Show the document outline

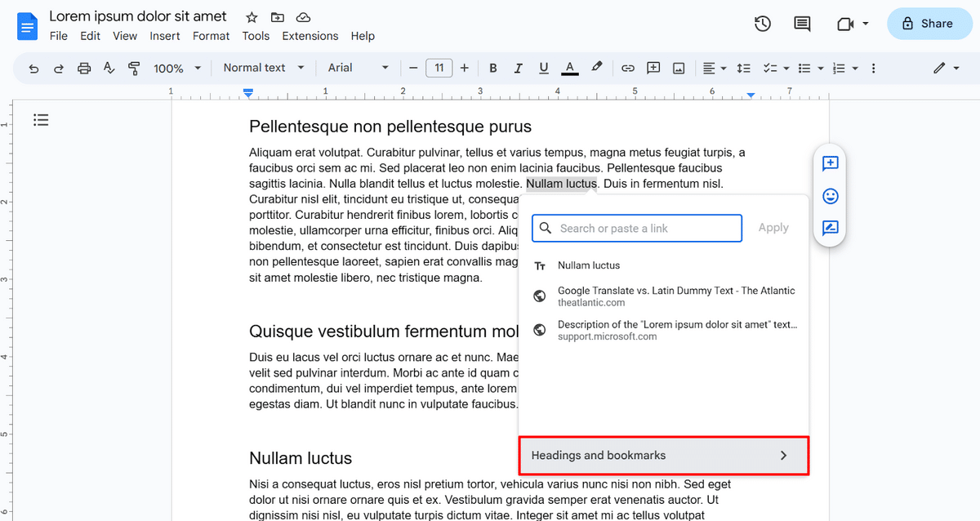tap(41, 120)
